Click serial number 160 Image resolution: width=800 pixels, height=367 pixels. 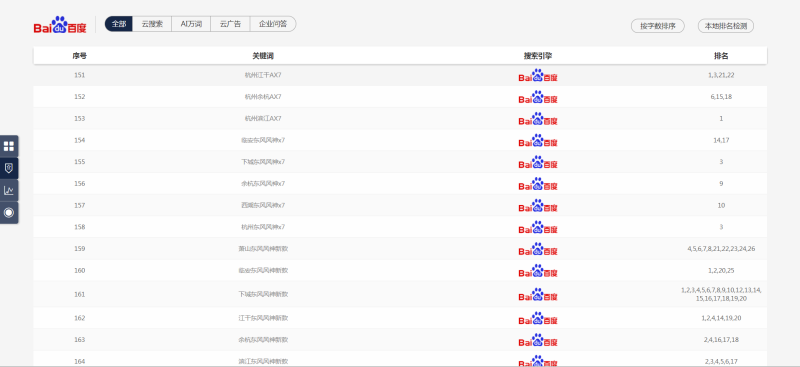click(80, 270)
